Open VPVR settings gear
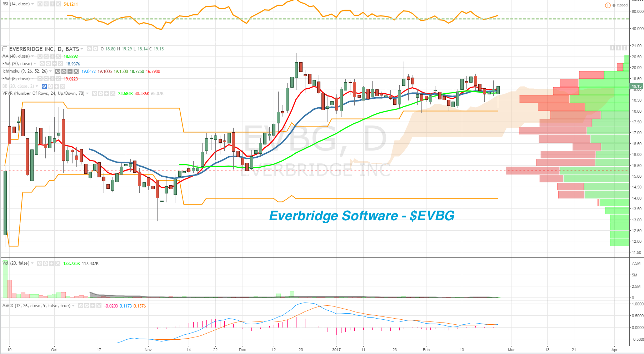Viewport: 644px width, 354px height. coord(101,93)
